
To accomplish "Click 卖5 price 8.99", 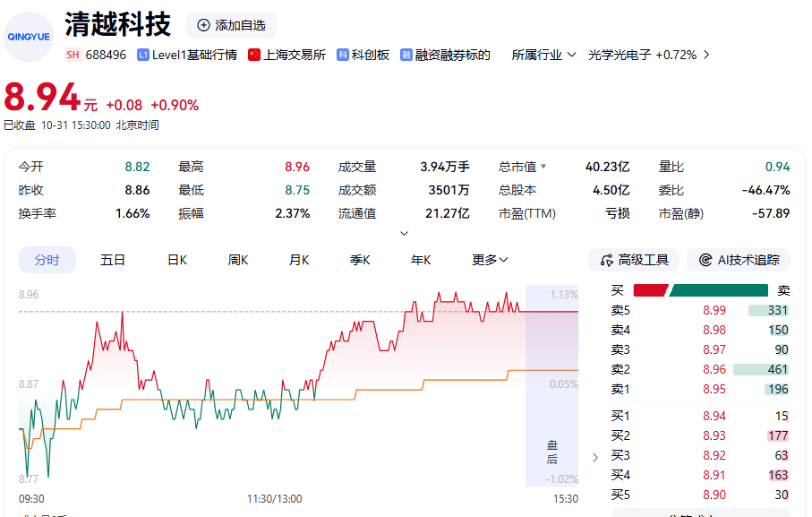I will [714, 310].
